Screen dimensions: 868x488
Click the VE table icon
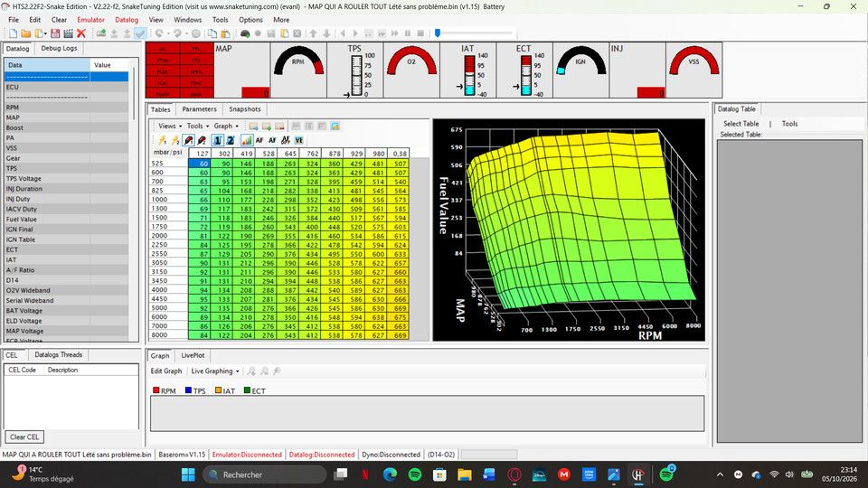tap(299, 140)
